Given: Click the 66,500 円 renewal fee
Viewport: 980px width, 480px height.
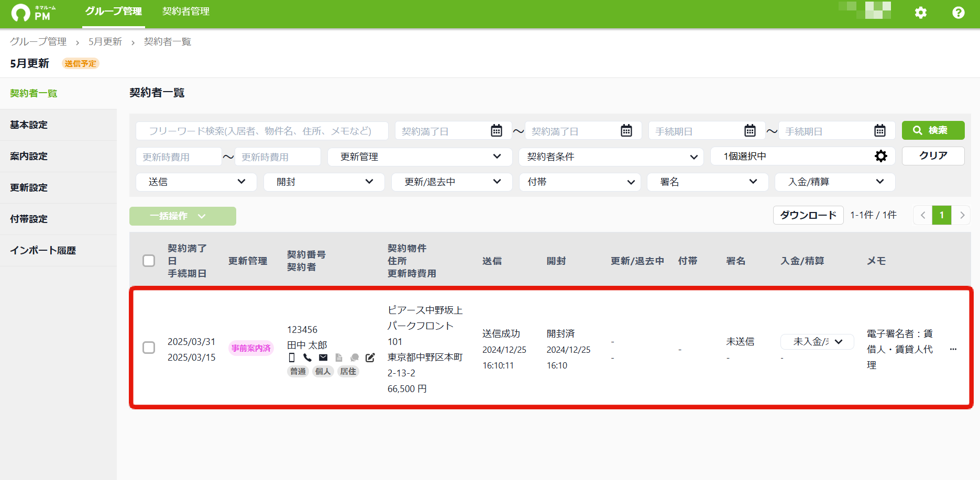Looking at the screenshot, I should pos(407,388).
